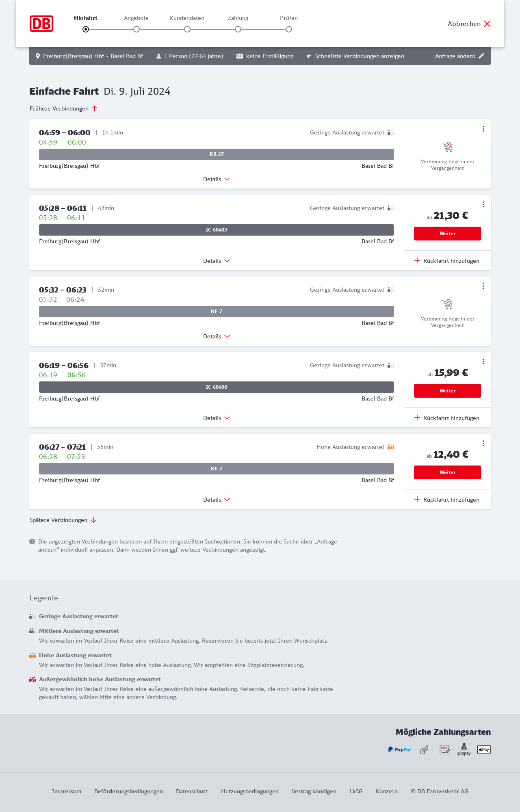Open the Impressum footer link
This screenshot has width=520, height=812.
pos(67,791)
